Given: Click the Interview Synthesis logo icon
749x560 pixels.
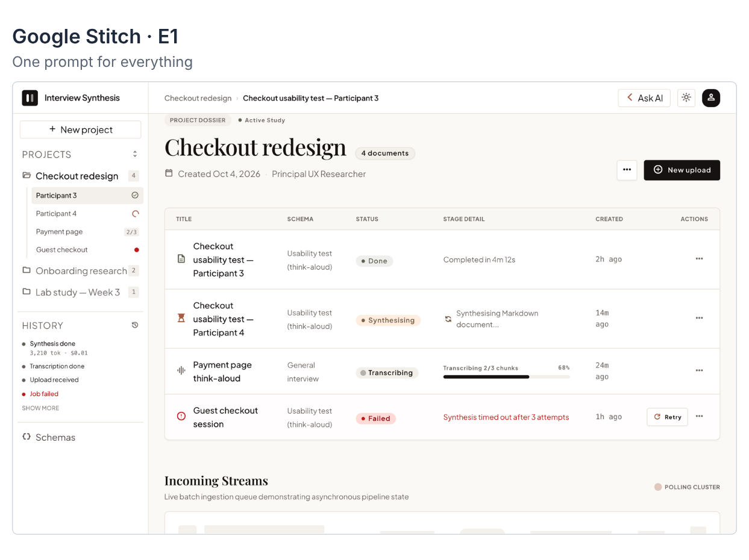Looking at the screenshot, I should click(x=30, y=98).
